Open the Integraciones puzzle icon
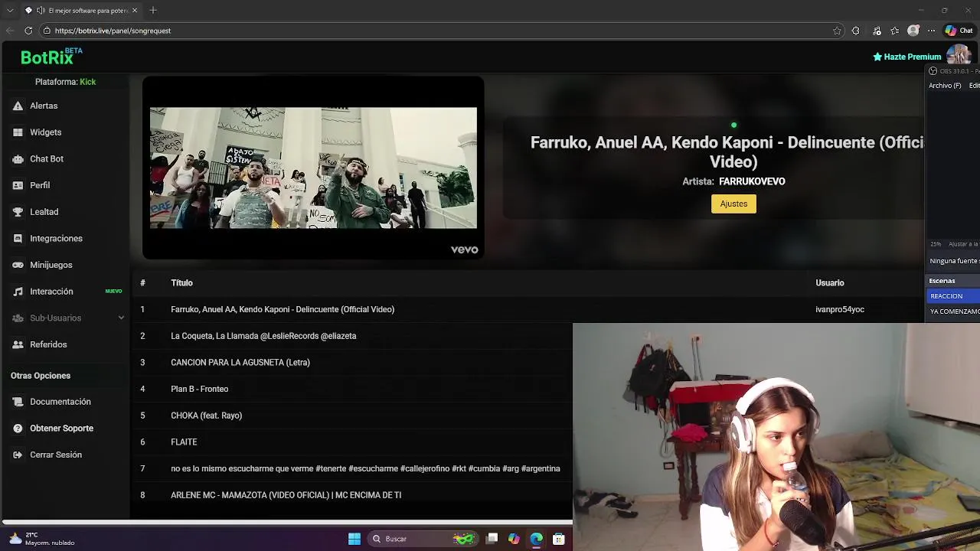Screen dimensions: 980x551 18,239
